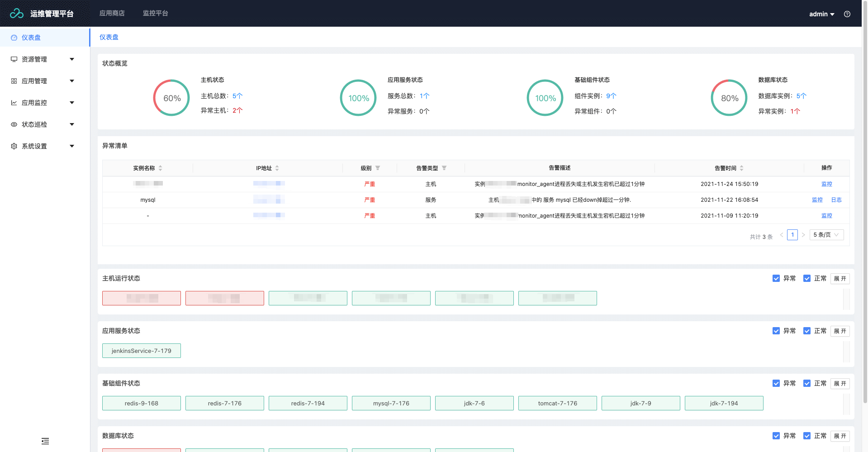Open the mysql-7-176 component tile
This screenshot has width=868, height=452.
tap(391, 403)
